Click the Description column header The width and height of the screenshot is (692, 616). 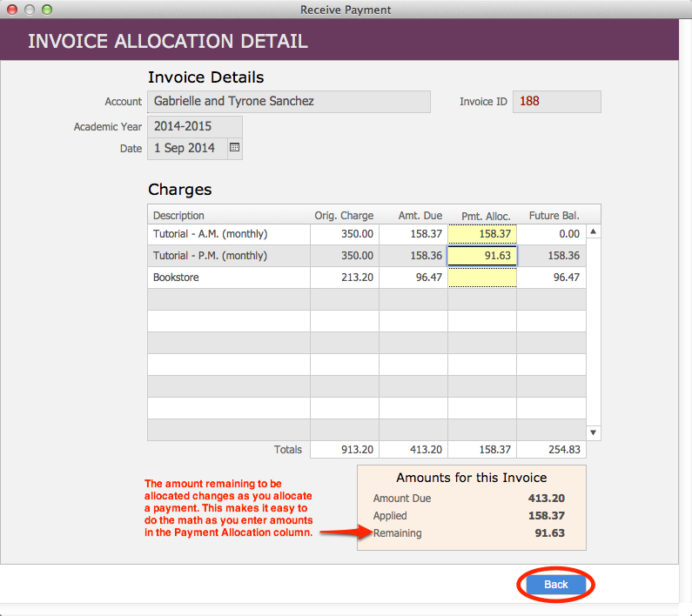tap(178, 215)
